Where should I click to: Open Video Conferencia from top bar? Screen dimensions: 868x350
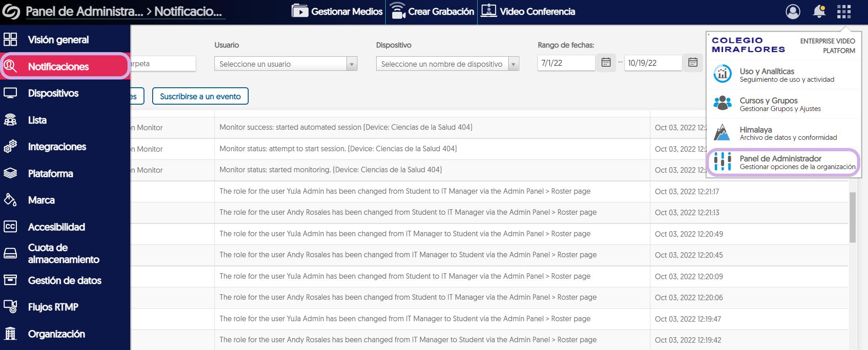pyautogui.click(x=528, y=11)
